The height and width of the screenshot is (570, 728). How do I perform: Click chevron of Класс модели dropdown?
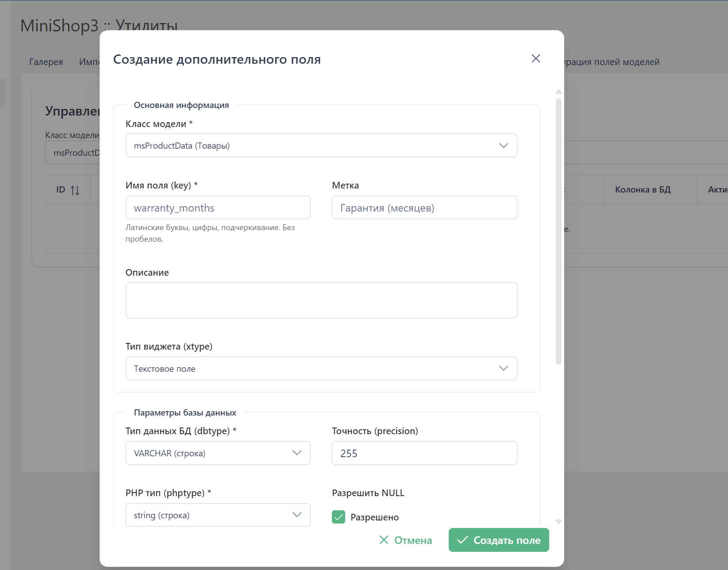(x=503, y=146)
